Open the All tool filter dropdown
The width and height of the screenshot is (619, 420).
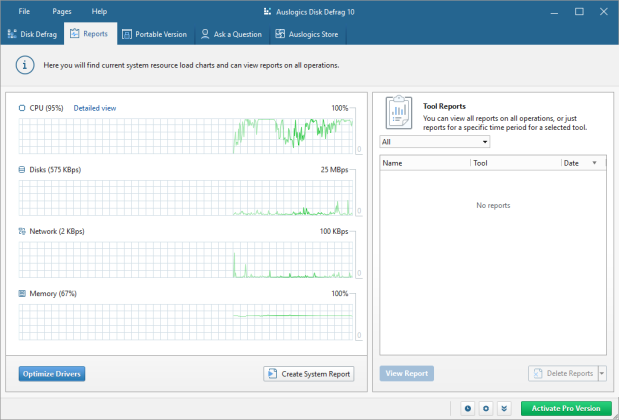[434, 142]
